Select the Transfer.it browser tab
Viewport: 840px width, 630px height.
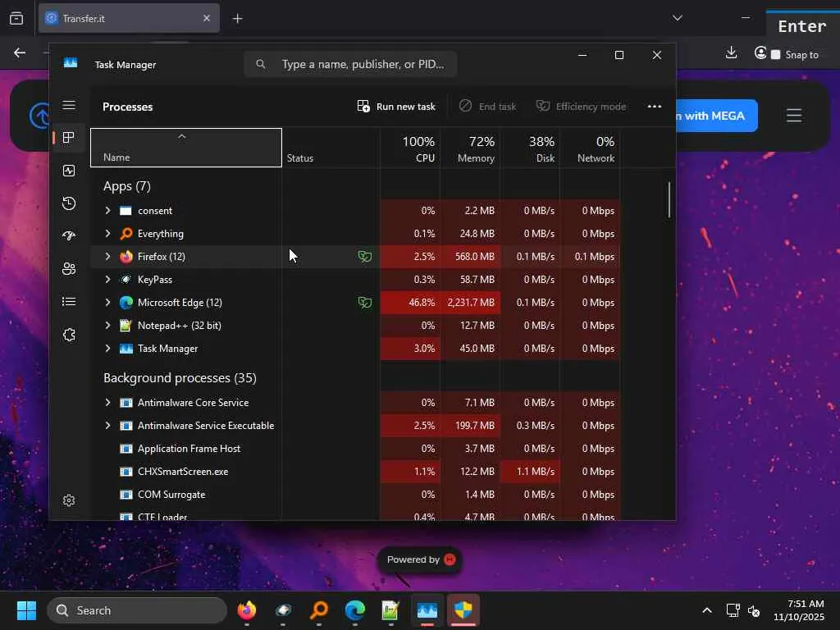tap(129, 18)
